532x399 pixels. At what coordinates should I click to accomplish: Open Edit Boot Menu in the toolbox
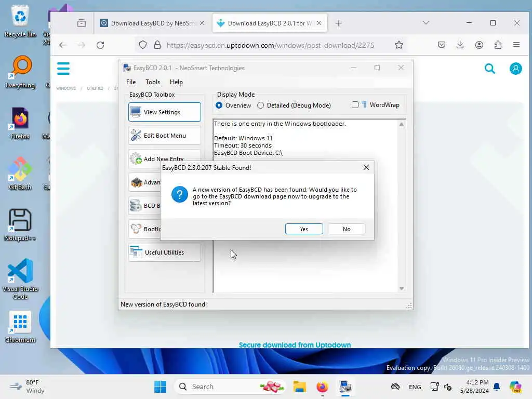pyautogui.click(x=165, y=136)
